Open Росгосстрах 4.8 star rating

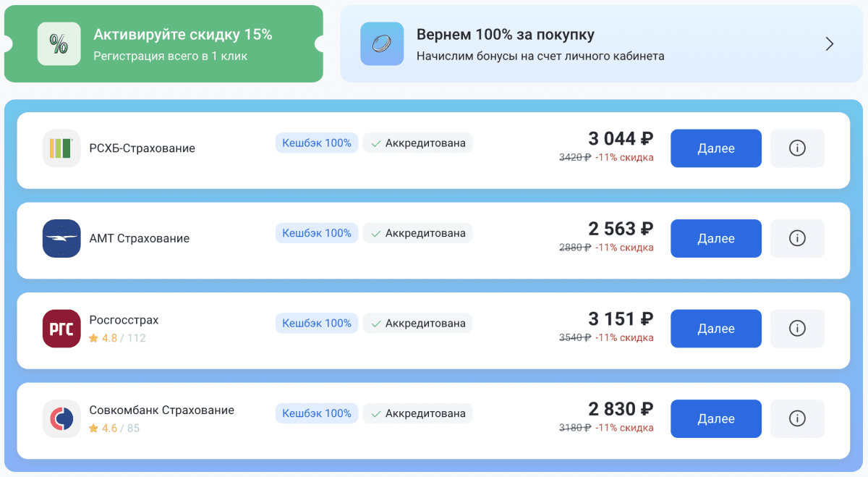coord(103,338)
